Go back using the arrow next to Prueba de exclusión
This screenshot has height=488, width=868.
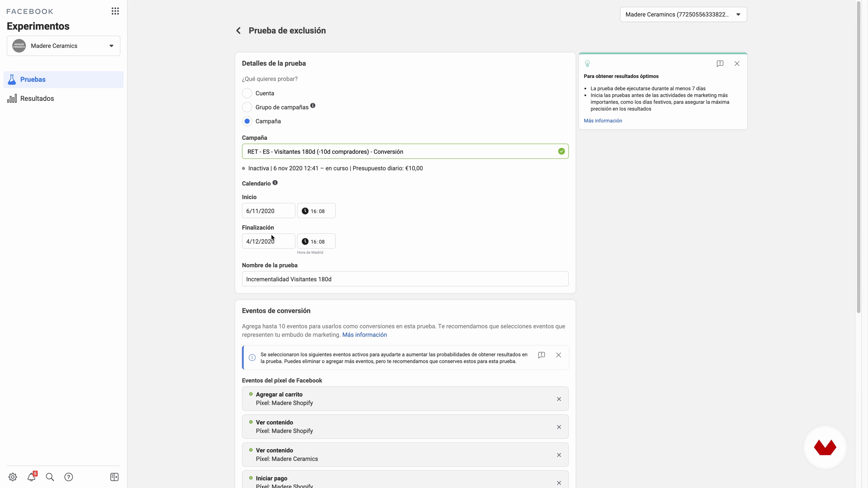tap(238, 31)
